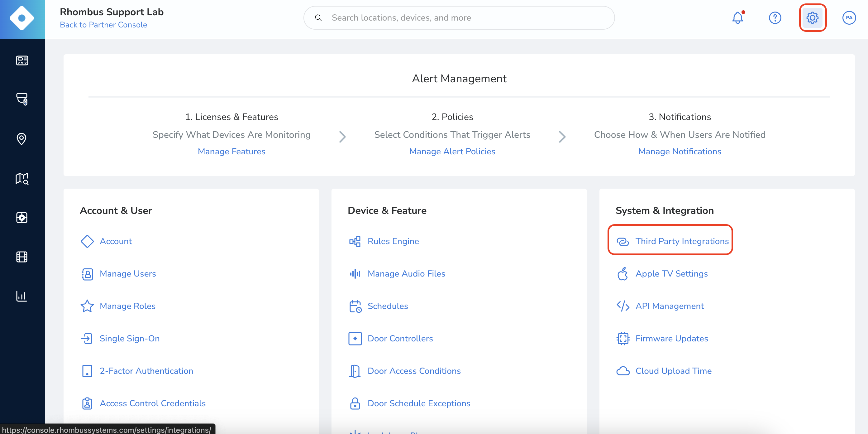Go Back to Partner Console
868x434 pixels.
pyautogui.click(x=103, y=25)
